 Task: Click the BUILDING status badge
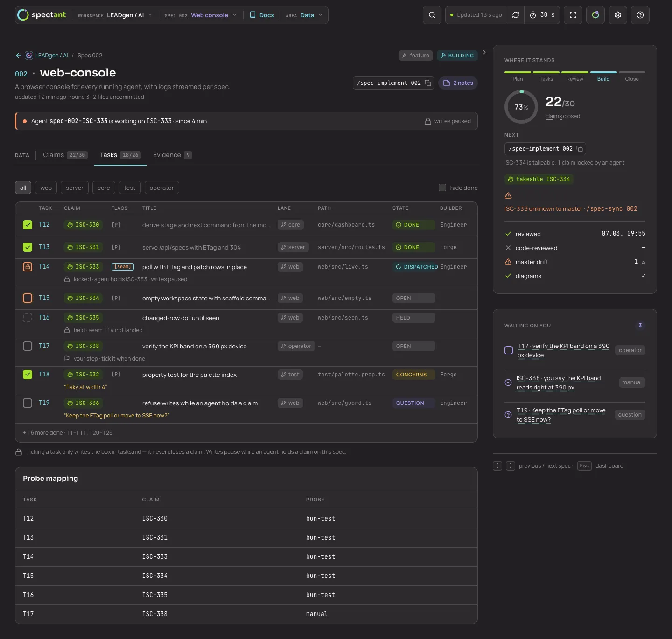(x=457, y=56)
